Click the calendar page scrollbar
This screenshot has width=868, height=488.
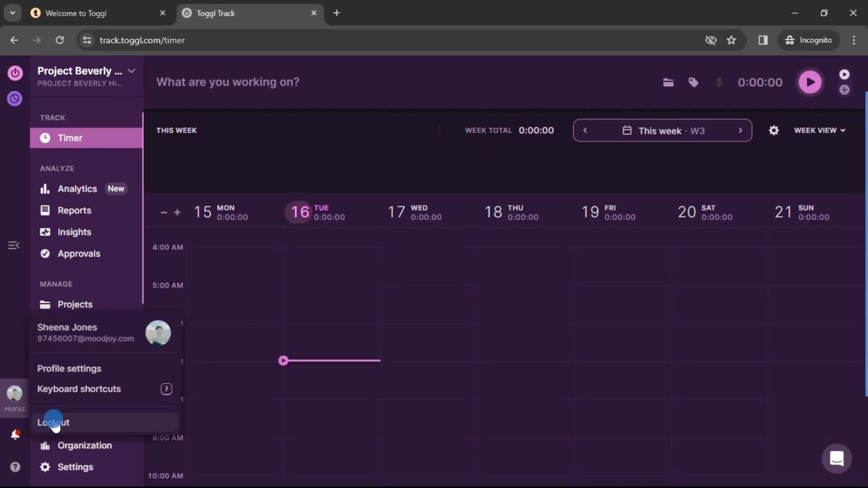tap(866, 244)
